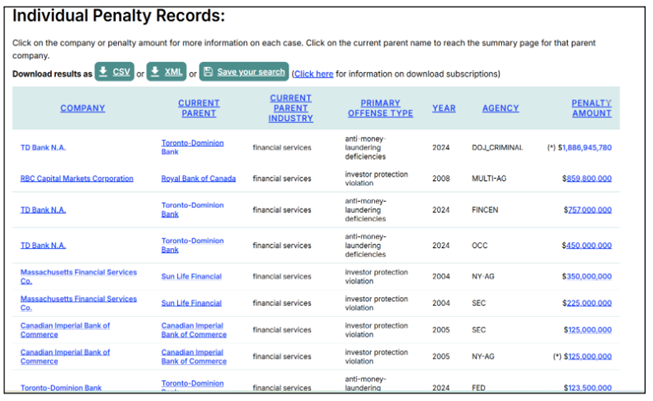Select the MULTI-AG agency cell
The width and height of the screenshot is (653, 401).
click(x=489, y=179)
